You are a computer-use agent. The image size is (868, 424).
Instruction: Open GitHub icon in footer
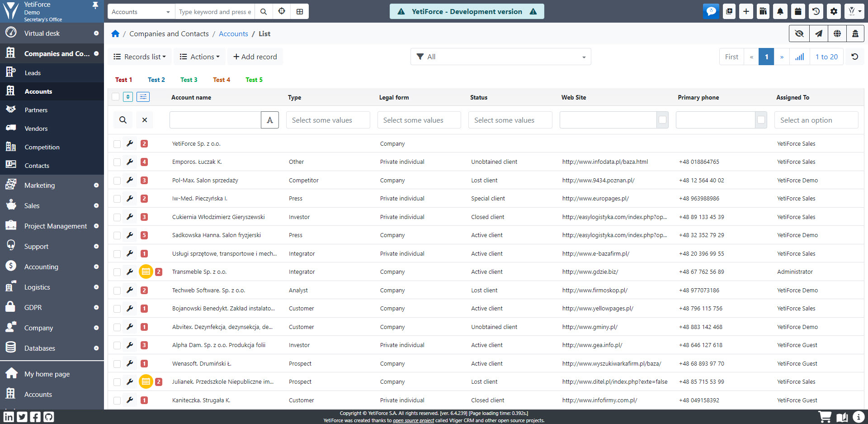[49, 417]
